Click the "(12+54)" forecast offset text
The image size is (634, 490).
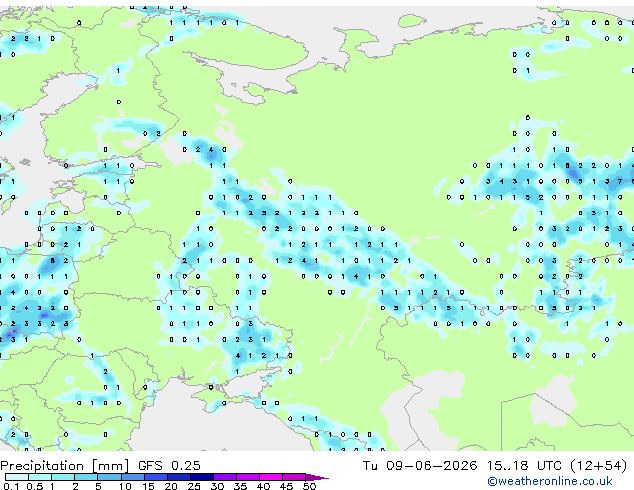599,466
